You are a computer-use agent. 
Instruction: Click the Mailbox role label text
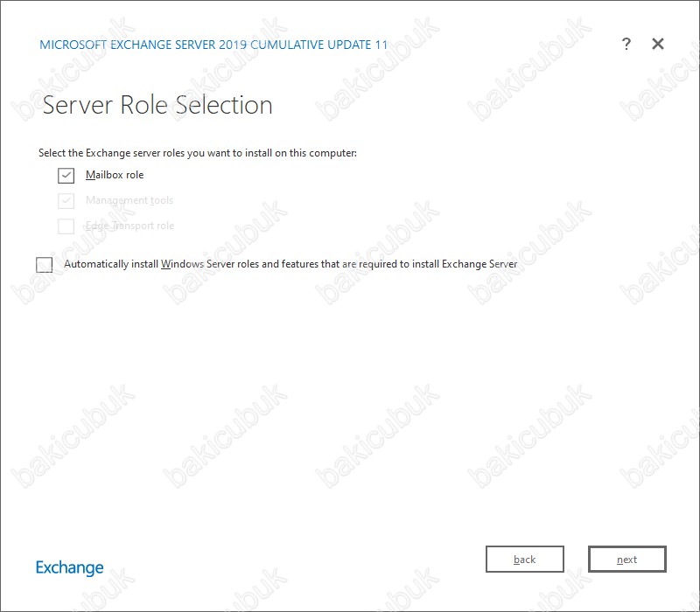click(x=115, y=175)
